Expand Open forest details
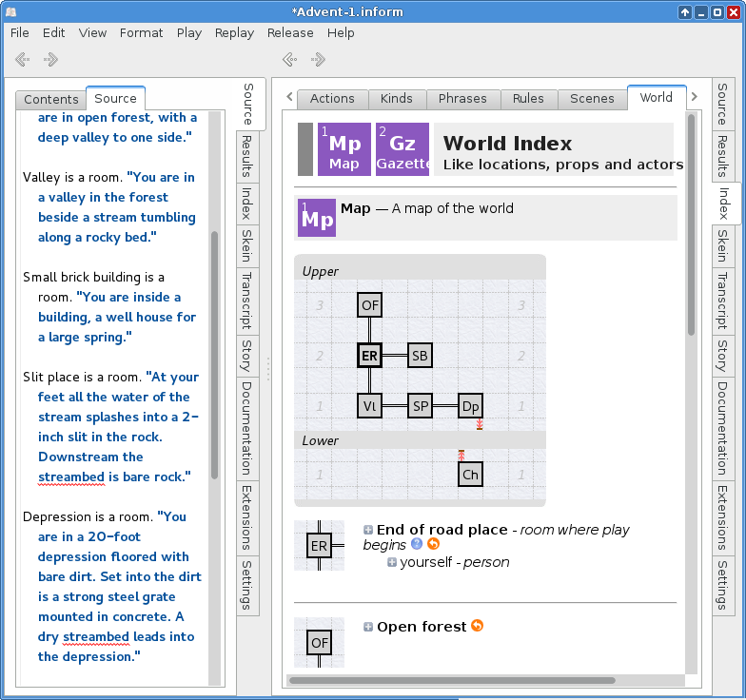746x700 pixels. tap(367, 627)
